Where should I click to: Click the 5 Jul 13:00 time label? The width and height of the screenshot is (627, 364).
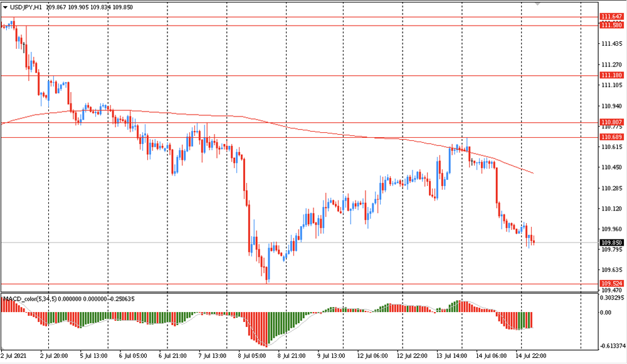tap(93, 356)
